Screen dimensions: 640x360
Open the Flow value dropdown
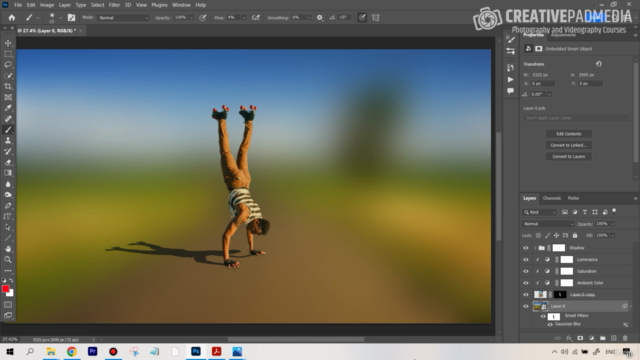[244, 18]
